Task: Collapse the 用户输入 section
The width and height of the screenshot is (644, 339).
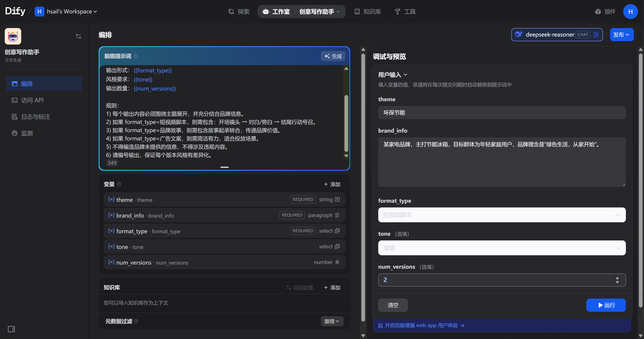Action: 393,75
